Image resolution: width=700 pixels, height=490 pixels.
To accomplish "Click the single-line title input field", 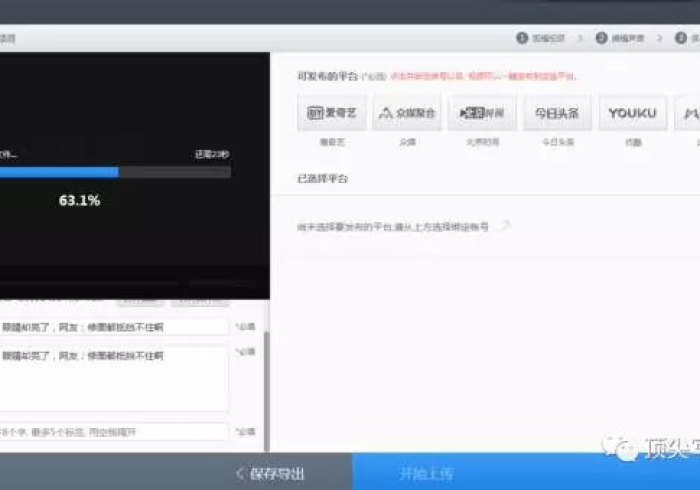I will (114, 327).
